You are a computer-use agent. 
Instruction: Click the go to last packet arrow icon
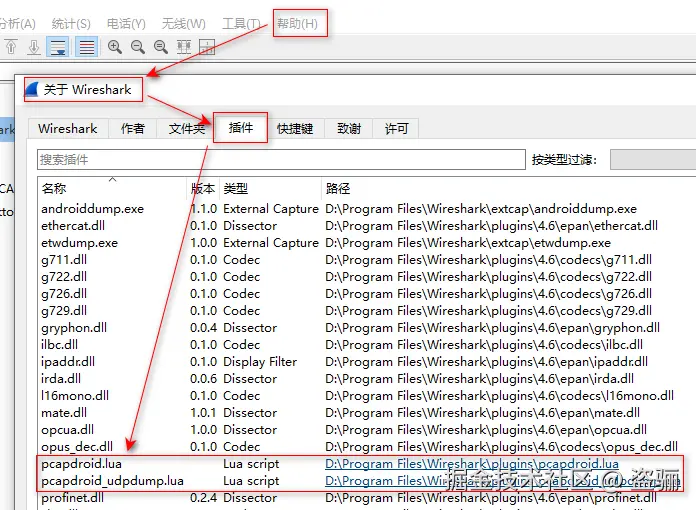click(34, 46)
